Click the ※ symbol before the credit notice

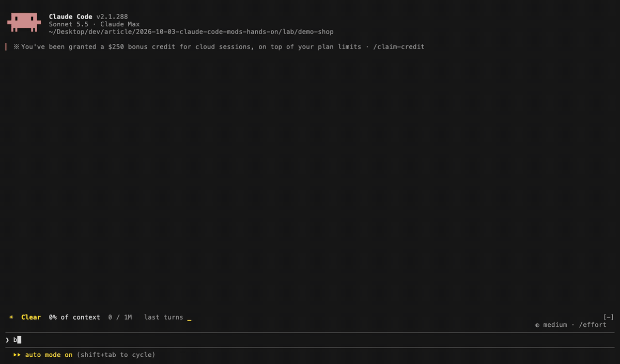tap(16, 46)
